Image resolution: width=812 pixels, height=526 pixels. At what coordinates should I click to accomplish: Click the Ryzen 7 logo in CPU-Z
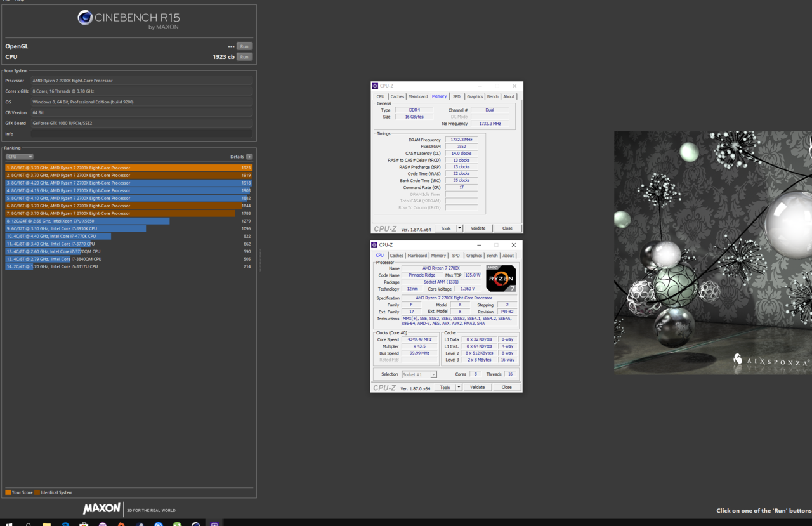coord(501,278)
